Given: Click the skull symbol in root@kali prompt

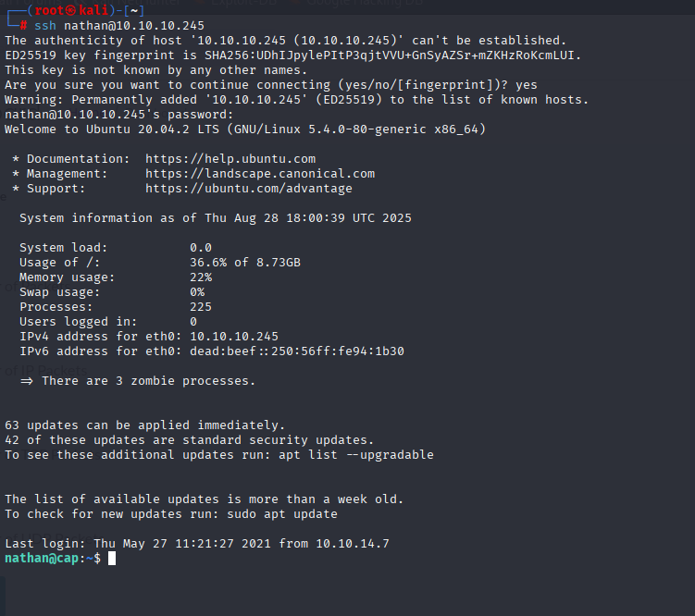Looking at the screenshot, I should point(71,10).
